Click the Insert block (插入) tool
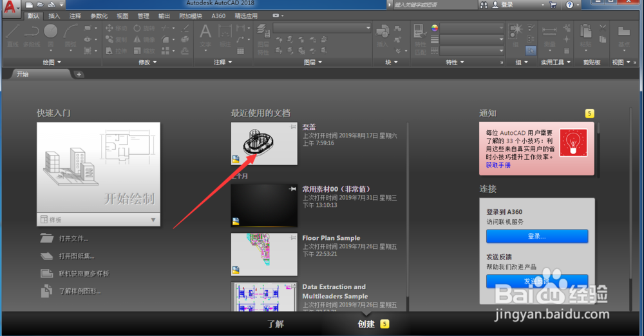This screenshot has height=336, width=644. pyautogui.click(x=383, y=36)
